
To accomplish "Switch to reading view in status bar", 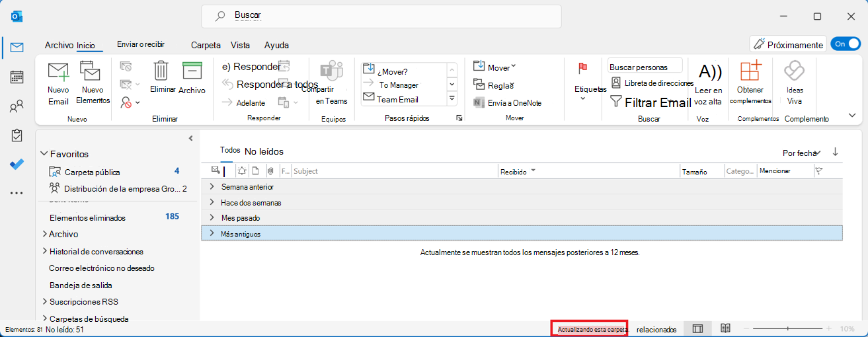I will pyautogui.click(x=725, y=328).
